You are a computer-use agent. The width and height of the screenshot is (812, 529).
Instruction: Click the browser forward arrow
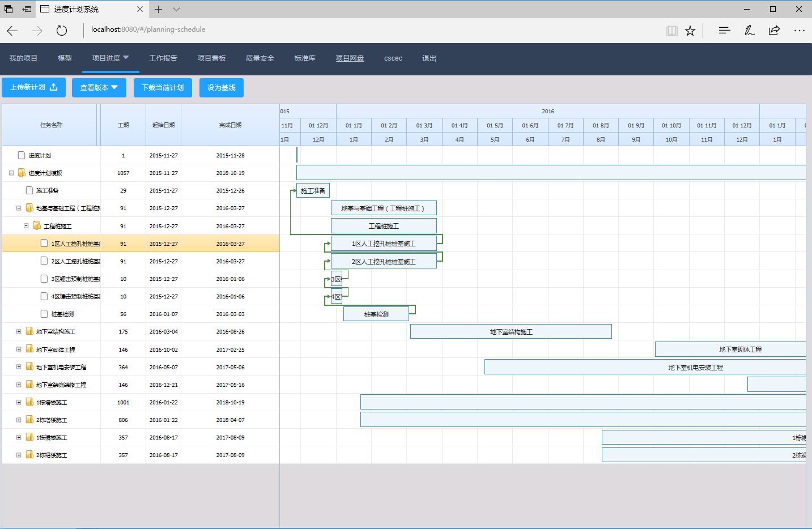[37, 31]
